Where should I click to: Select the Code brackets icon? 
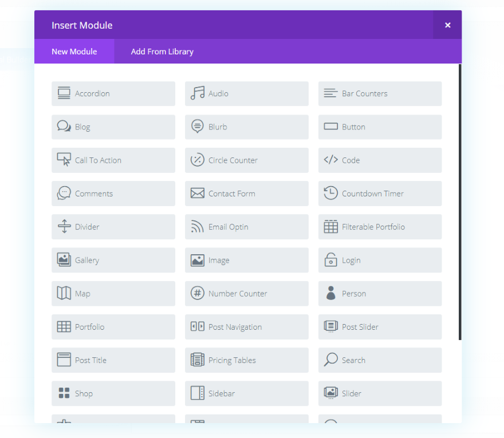330,160
